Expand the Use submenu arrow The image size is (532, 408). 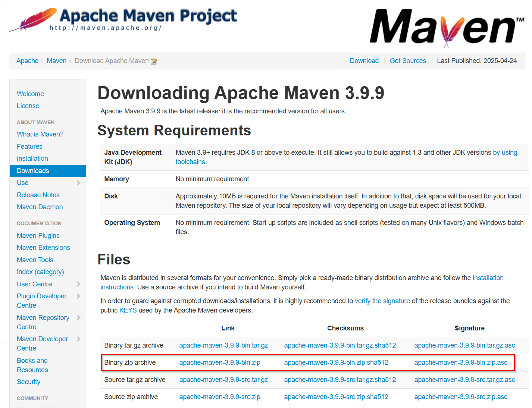[x=78, y=183]
